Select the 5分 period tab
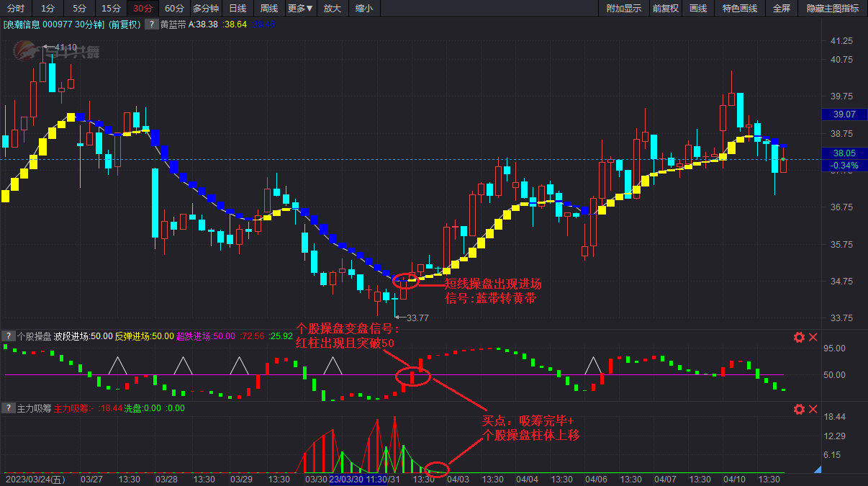Screen dimensions: 868x486 78,9
